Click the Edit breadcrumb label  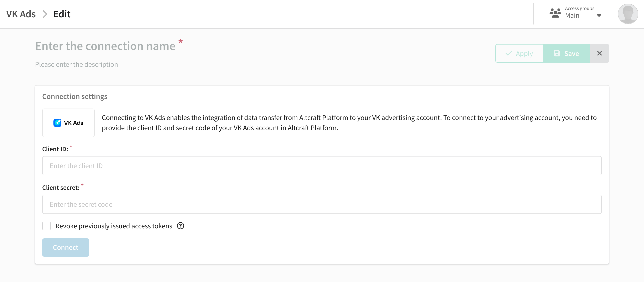[x=62, y=14]
